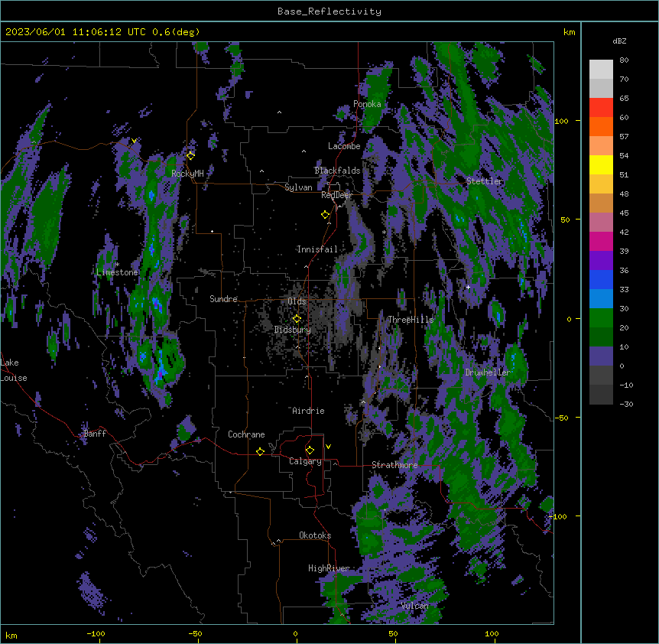Click the Base_Reflectivity title text

[x=329, y=11]
